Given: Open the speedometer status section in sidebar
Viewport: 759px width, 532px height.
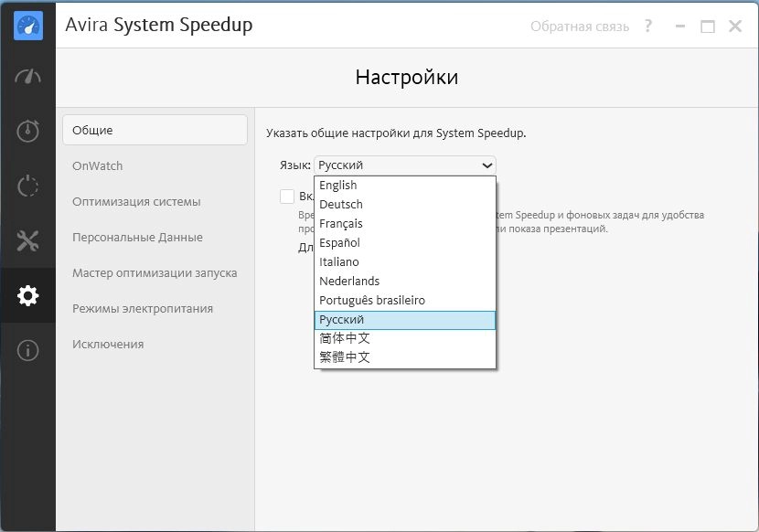Looking at the screenshot, I should 28,77.
